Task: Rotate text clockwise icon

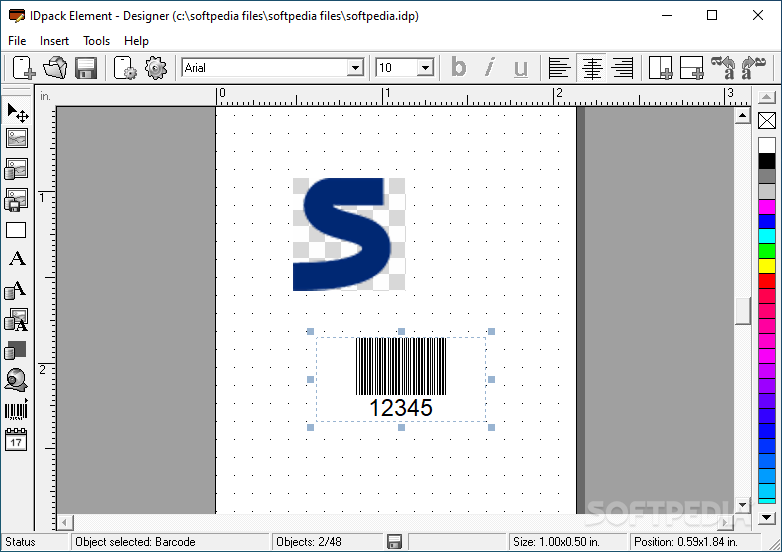Action: [754, 67]
